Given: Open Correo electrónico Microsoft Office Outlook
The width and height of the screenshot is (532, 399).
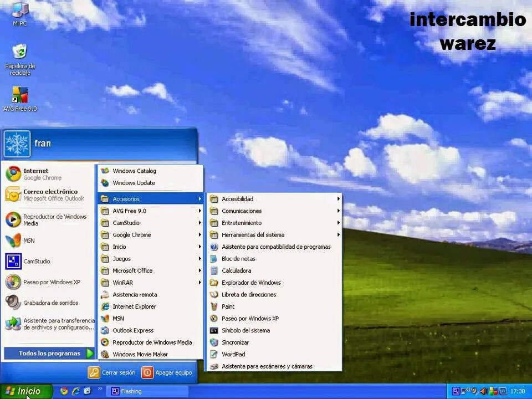Looking at the screenshot, I should click(48, 195).
